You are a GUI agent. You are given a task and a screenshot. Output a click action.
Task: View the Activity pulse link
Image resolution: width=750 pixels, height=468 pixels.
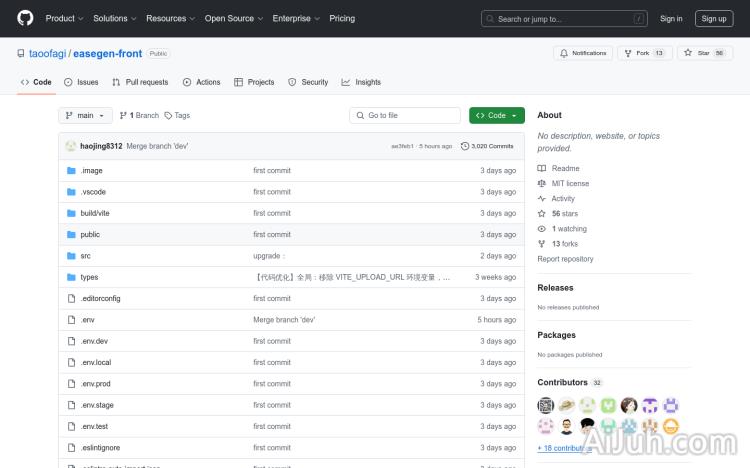562,199
